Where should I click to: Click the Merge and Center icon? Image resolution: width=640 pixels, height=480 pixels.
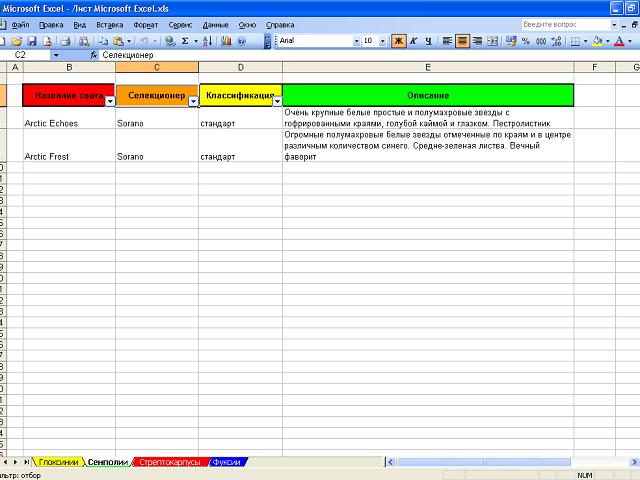[x=493, y=41]
